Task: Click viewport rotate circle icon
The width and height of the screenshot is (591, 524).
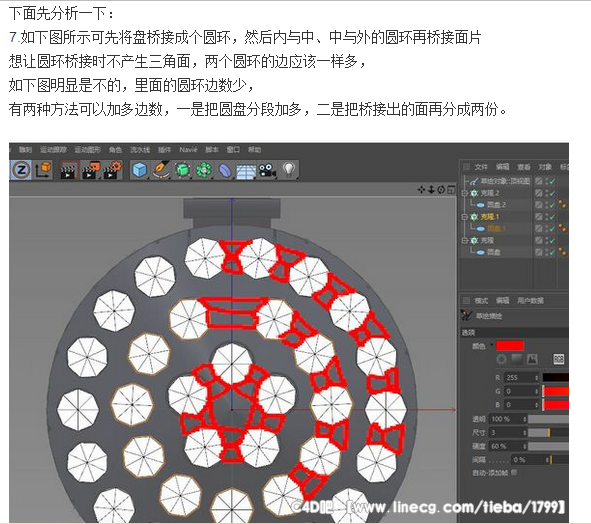Action: click(441, 190)
